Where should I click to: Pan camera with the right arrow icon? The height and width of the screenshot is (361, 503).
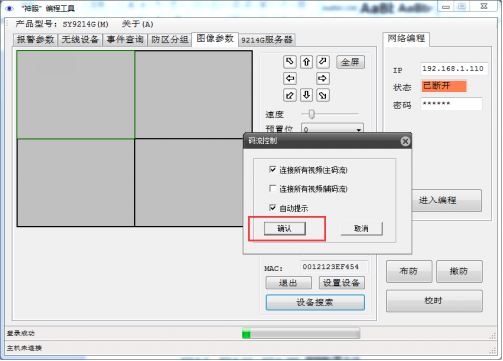tap(323, 79)
